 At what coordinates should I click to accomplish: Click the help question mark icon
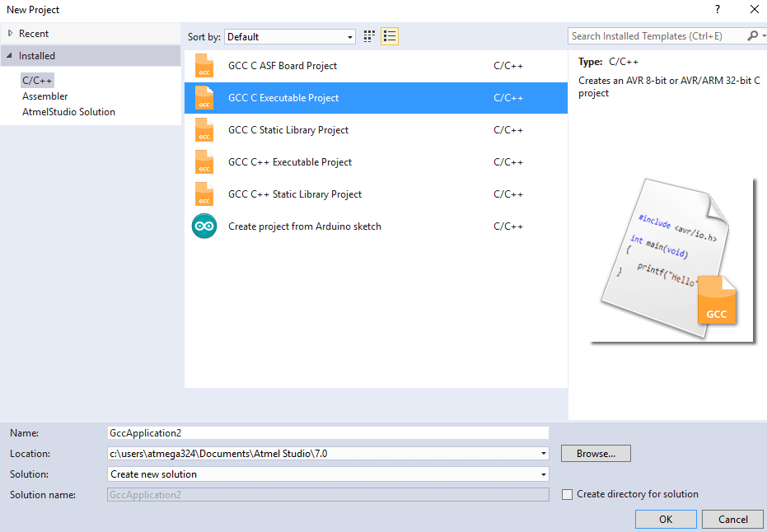pyautogui.click(x=717, y=9)
